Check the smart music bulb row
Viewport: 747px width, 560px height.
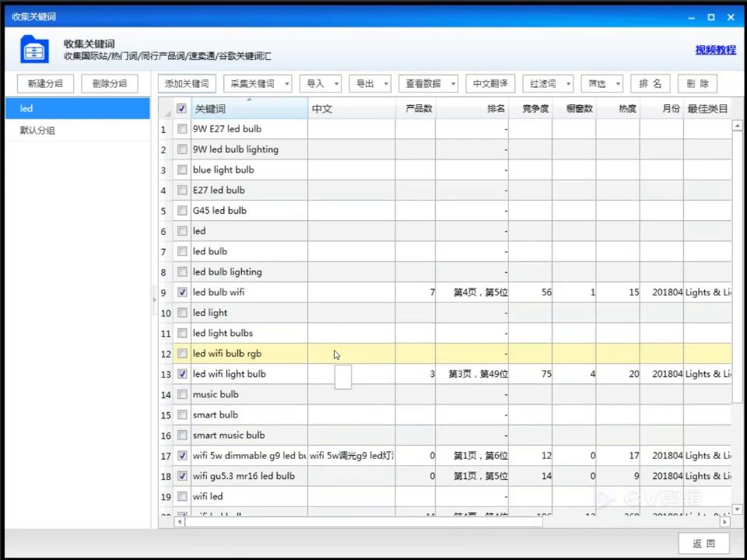click(182, 435)
